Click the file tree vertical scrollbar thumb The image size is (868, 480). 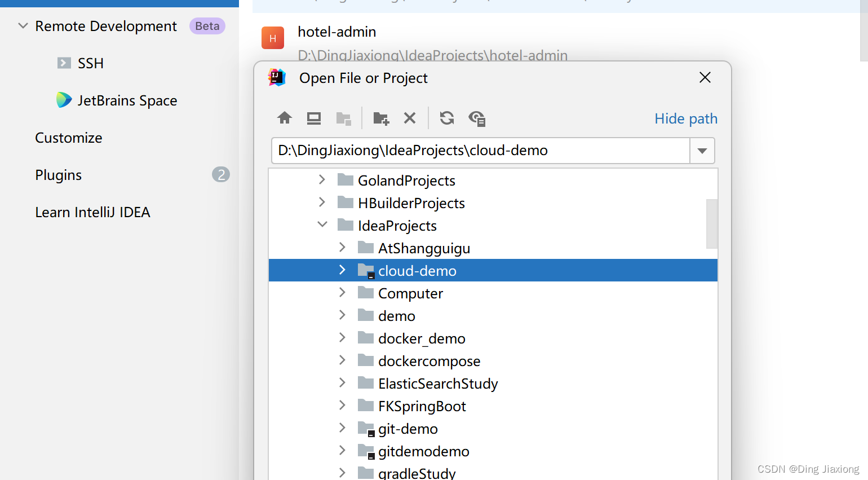point(712,223)
